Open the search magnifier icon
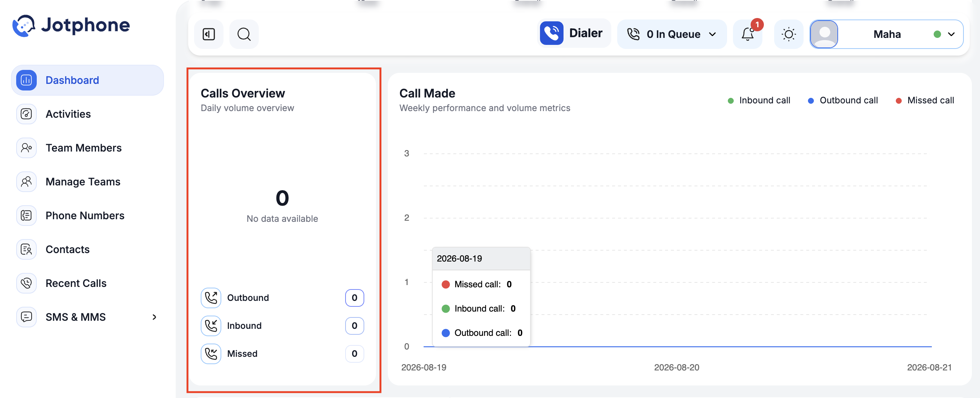 point(244,34)
